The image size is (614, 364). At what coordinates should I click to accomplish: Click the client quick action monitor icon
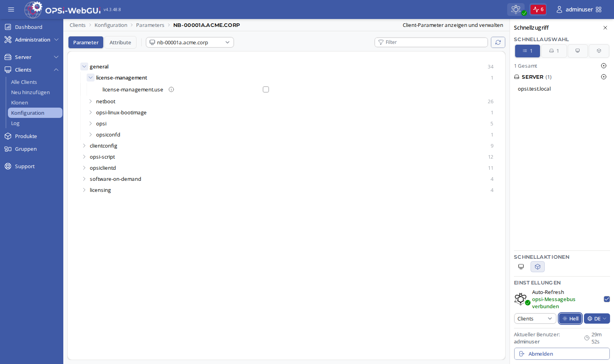pyautogui.click(x=521, y=267)
